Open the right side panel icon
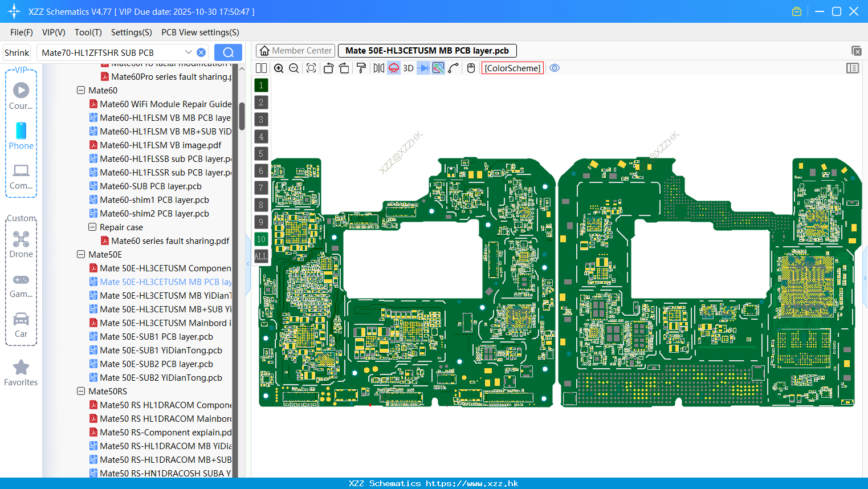The image size is (868, 489). point(853,68)
